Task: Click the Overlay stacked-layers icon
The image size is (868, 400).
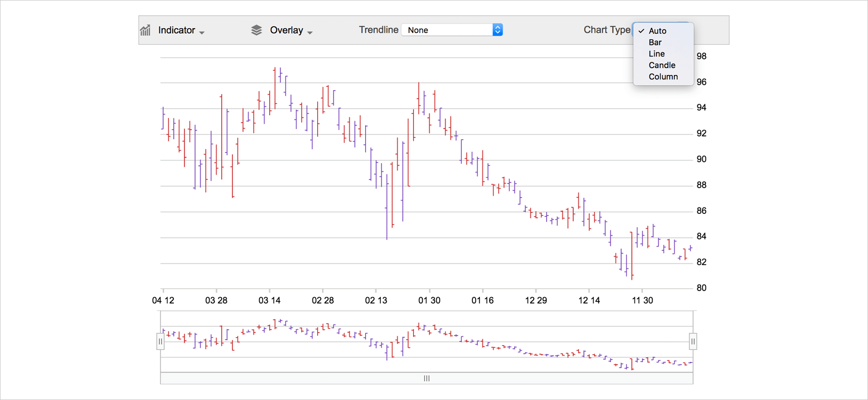Action: pos(256,30)
